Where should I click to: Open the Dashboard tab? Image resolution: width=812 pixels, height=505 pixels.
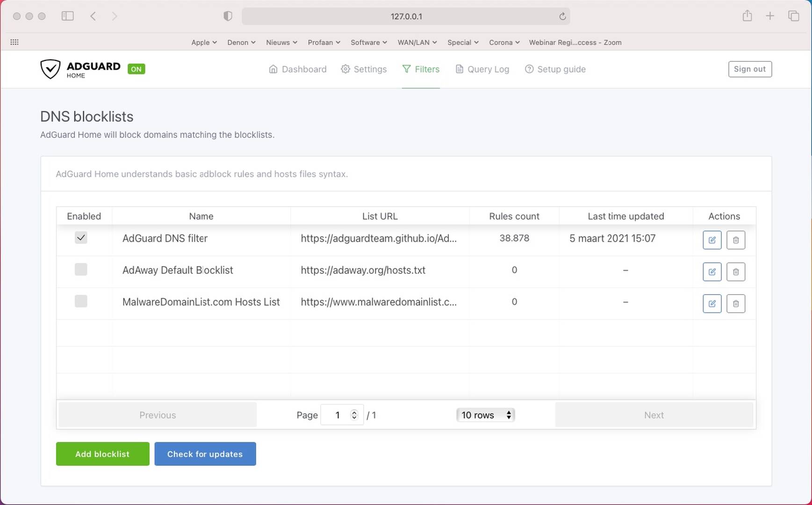[x=298, y=69]
